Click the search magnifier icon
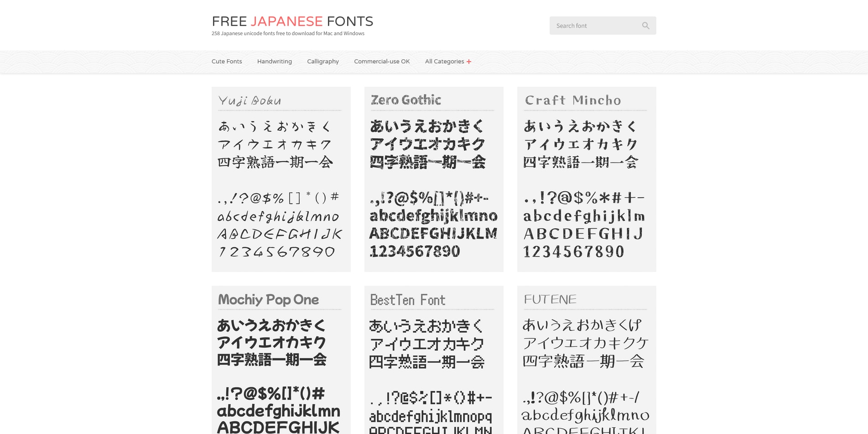This screenshot has height=434, width=868. click(x=645, y=26)
